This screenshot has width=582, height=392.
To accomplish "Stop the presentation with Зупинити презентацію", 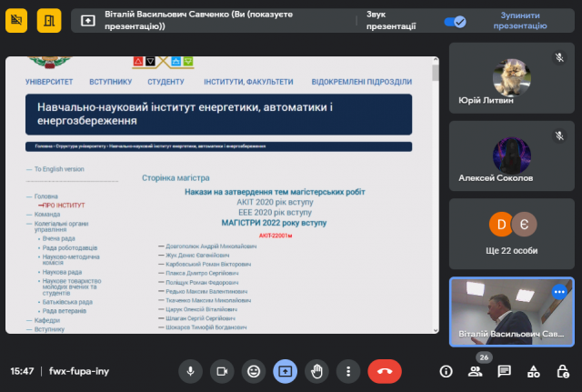I will click(x=520, y=20).
